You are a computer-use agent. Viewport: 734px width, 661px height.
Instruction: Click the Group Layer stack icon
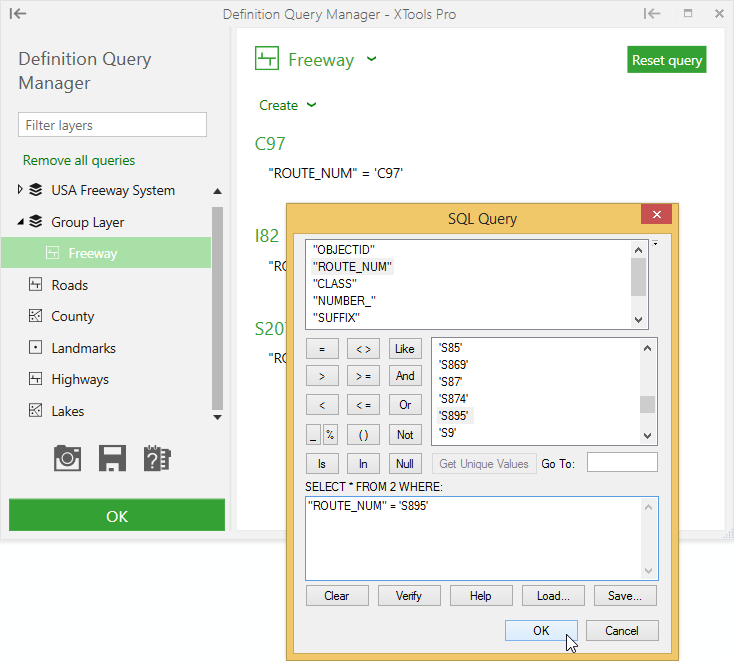pyautogui.click(x=36, y=221)
